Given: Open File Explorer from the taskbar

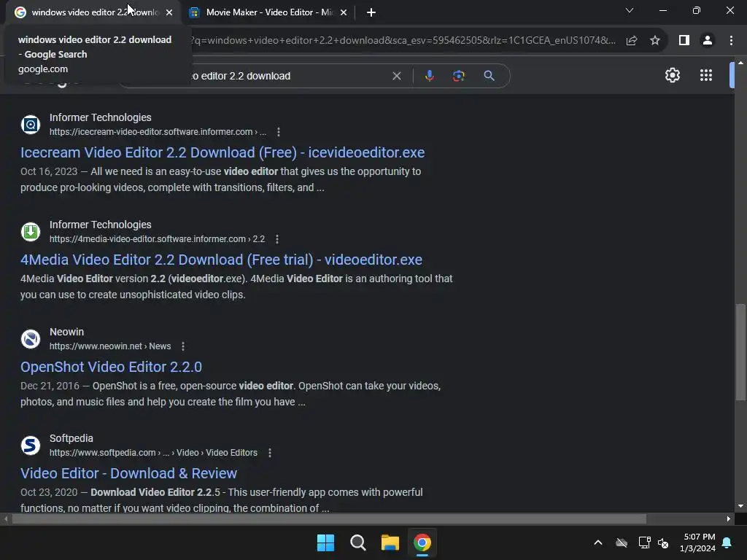Looking at the screenshot, I should click(x=390, y=542).
